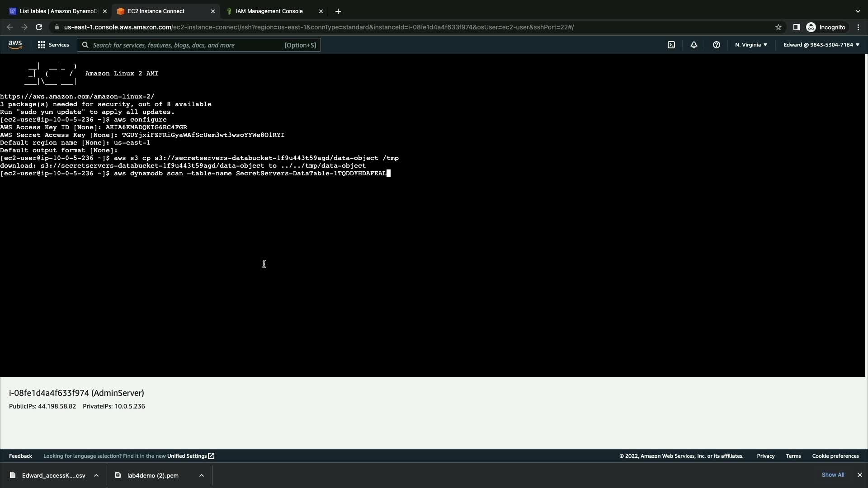
Task: Expand options for lab4demo (2).pem download
Action: click(202, 475)
